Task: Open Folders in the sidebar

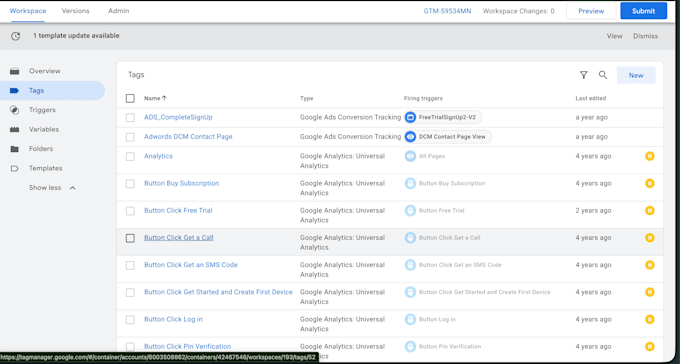Action: click(x=41, y=149)
